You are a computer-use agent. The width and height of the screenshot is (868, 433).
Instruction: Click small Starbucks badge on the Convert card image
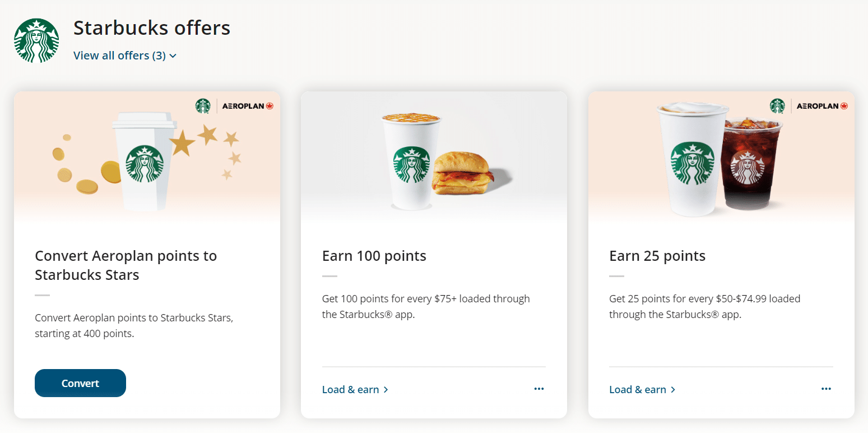(x=203, y=106)
